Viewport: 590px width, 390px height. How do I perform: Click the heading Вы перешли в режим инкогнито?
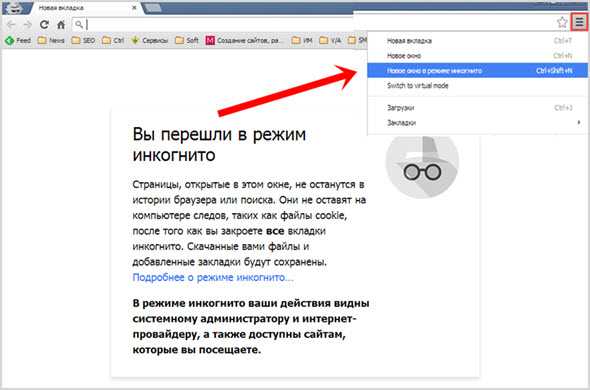[x=219, y=145]
